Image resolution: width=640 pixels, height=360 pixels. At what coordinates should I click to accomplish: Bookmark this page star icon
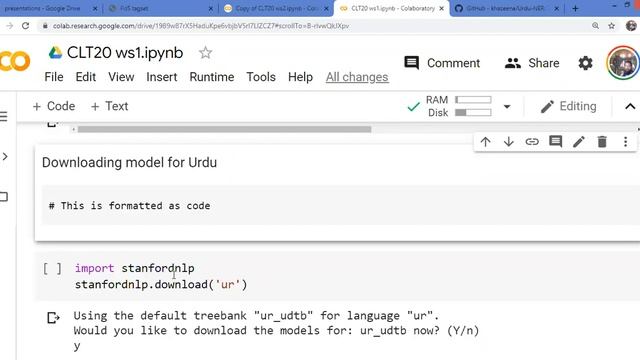click(611, 26)
